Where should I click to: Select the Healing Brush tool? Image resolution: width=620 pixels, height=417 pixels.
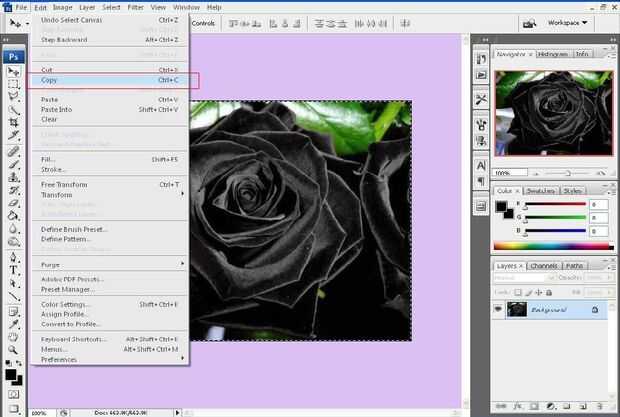click(13, 151)
